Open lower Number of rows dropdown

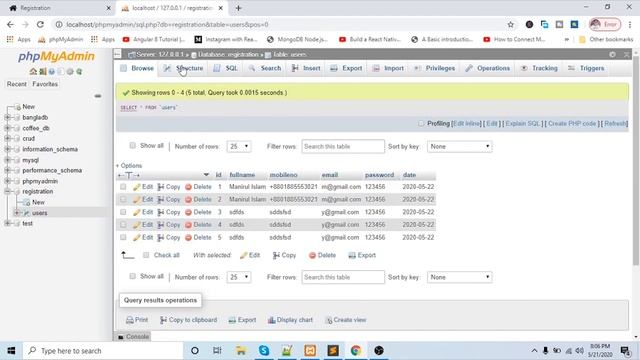[x=239, y=277]
